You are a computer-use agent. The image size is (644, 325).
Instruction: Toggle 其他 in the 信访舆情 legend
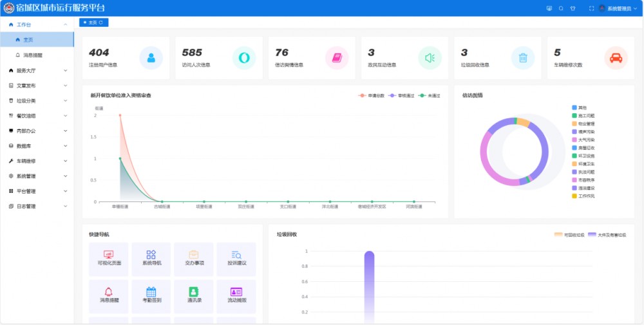point(580,107)
